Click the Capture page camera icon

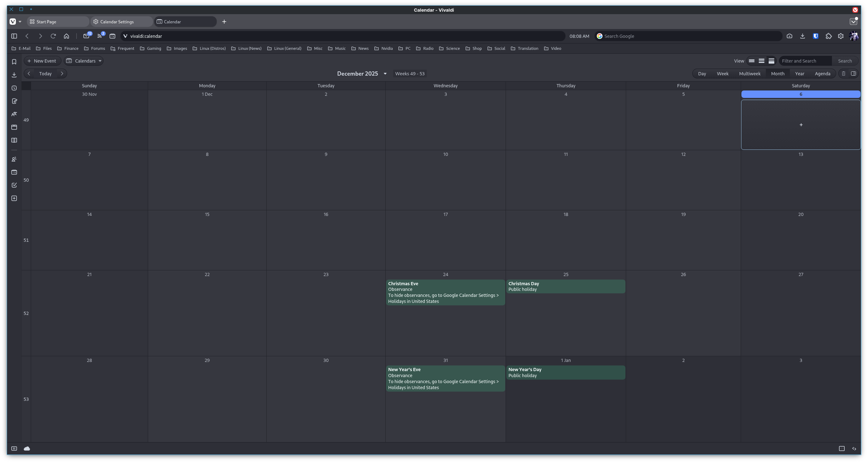(x=790, y=36)
